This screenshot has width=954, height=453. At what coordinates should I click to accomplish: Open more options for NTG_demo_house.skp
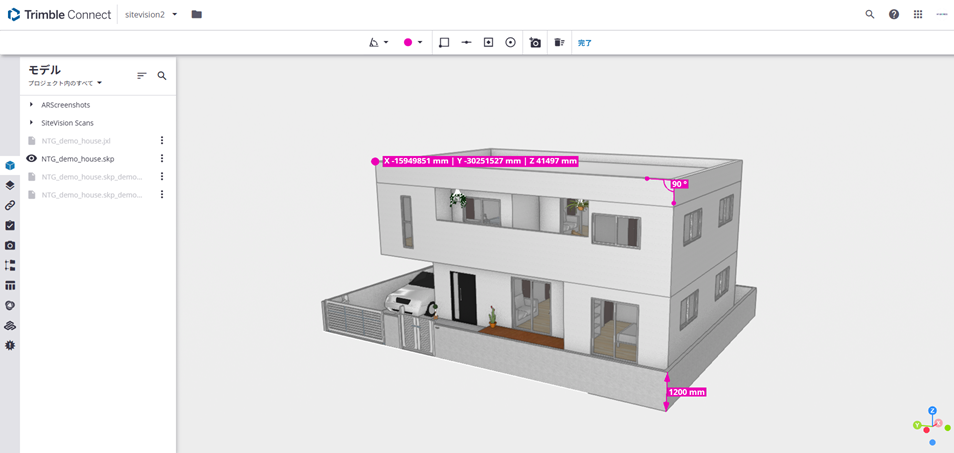[162, 158]
